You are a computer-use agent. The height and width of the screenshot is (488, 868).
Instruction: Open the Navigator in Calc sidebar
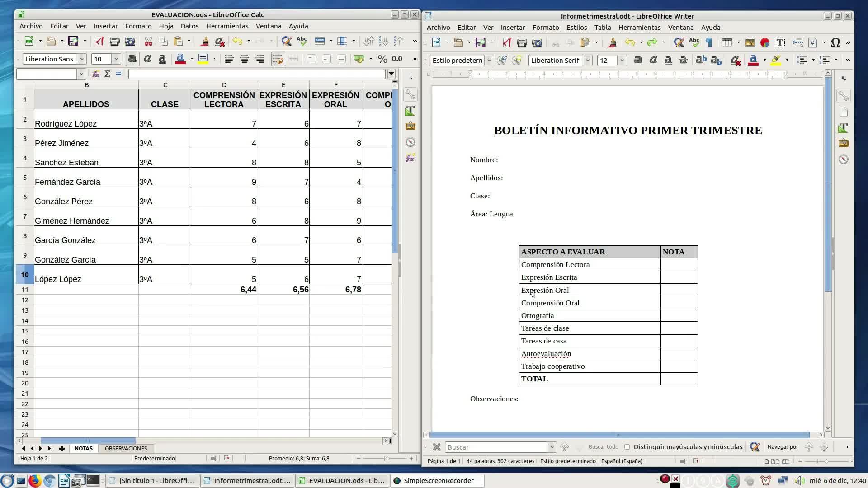pyautogui.click(x=410, y=142)
